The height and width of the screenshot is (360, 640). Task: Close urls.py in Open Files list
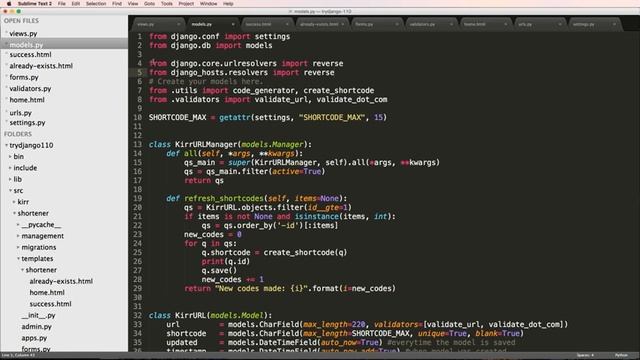[6, 112]
